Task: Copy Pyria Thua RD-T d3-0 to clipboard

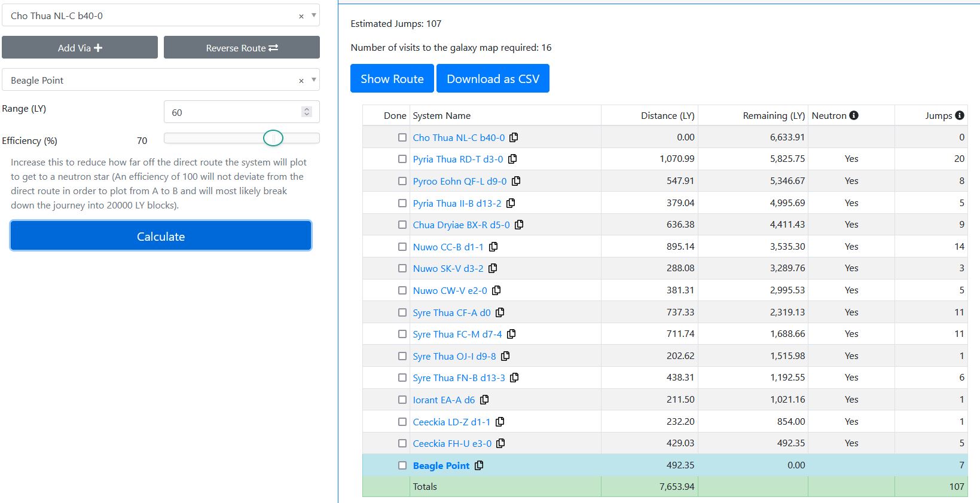Action: [512, 159]
